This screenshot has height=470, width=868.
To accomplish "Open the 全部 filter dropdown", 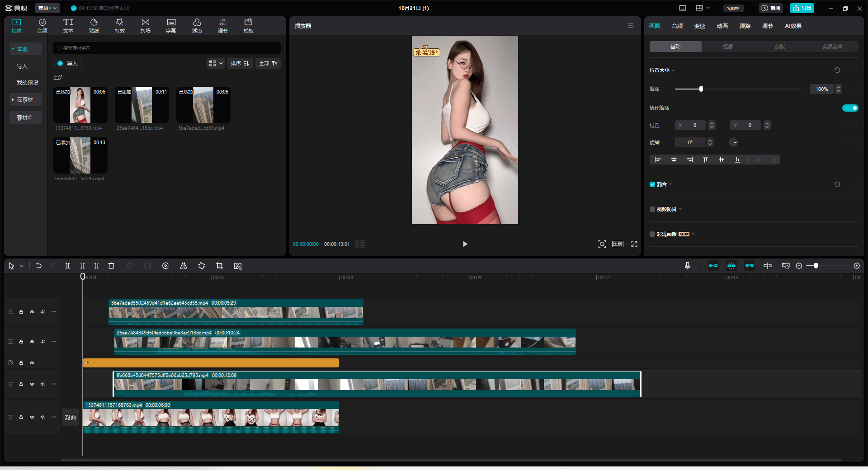I will [268, 63].
